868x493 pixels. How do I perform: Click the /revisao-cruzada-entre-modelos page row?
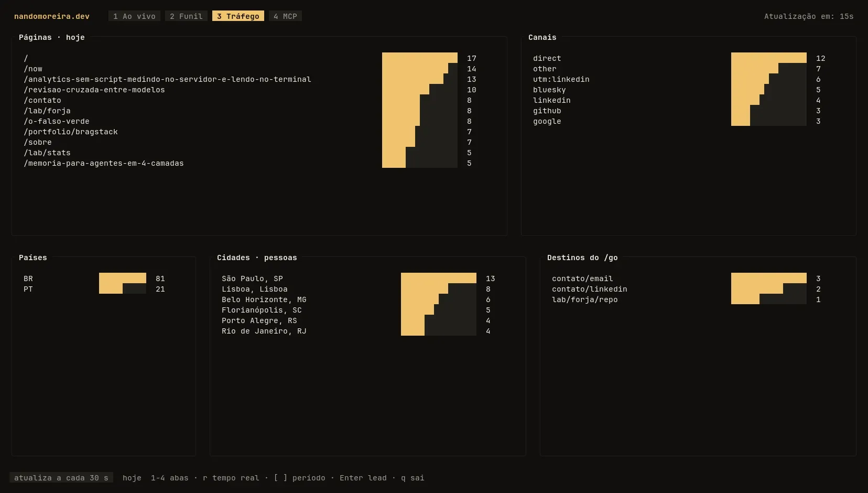point(250,90)
